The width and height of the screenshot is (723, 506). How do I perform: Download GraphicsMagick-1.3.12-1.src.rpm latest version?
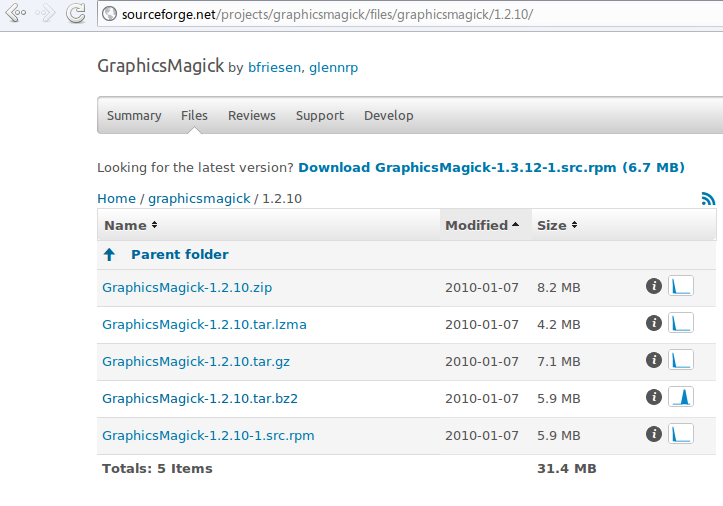[492, 167]
